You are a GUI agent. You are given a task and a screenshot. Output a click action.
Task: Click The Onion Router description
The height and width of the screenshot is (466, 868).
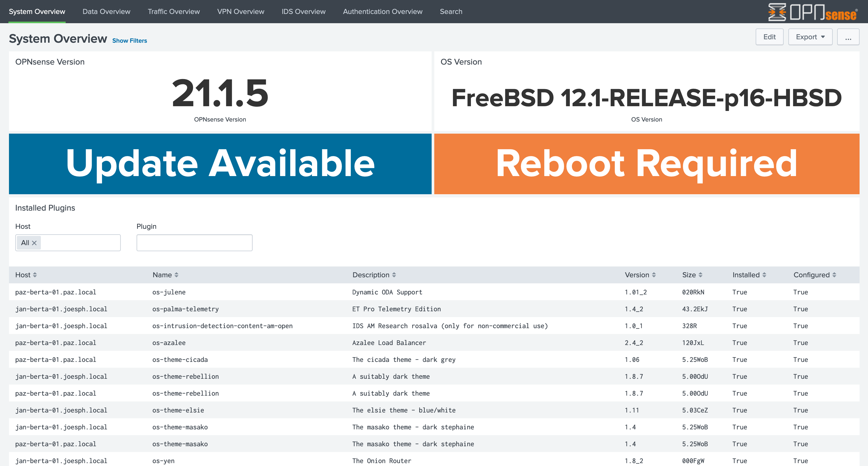[x=382, y=461]
